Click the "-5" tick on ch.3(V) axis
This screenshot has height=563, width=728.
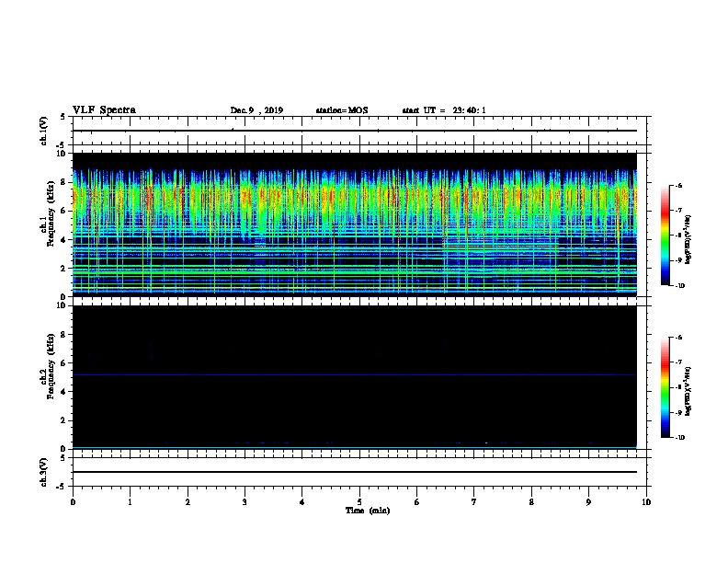(x=62, y=487)
